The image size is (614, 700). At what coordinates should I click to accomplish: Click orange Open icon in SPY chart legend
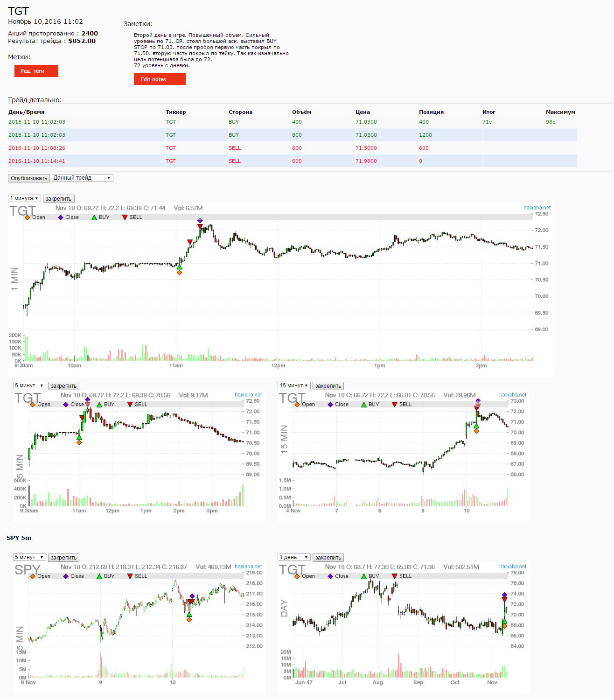[x=33, y=576]
